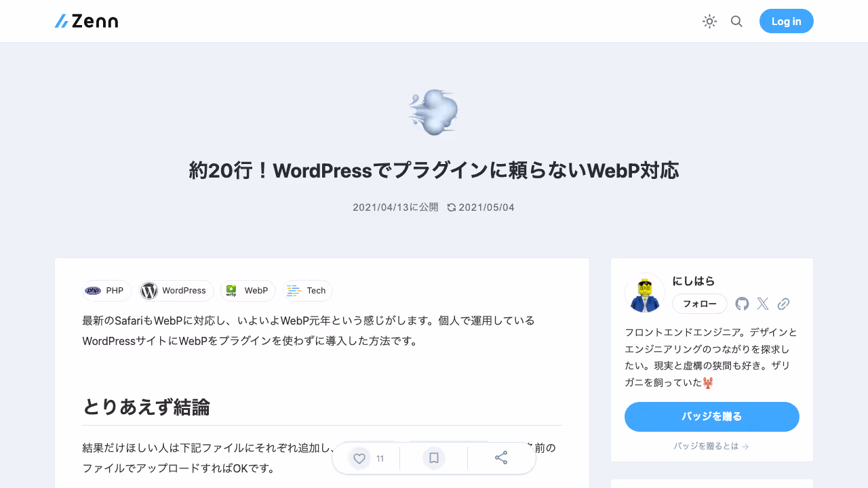This screenshot has width=868, height=488.
Task: Open the バッジを贈るとは link
Action: [x=711, y=446]
